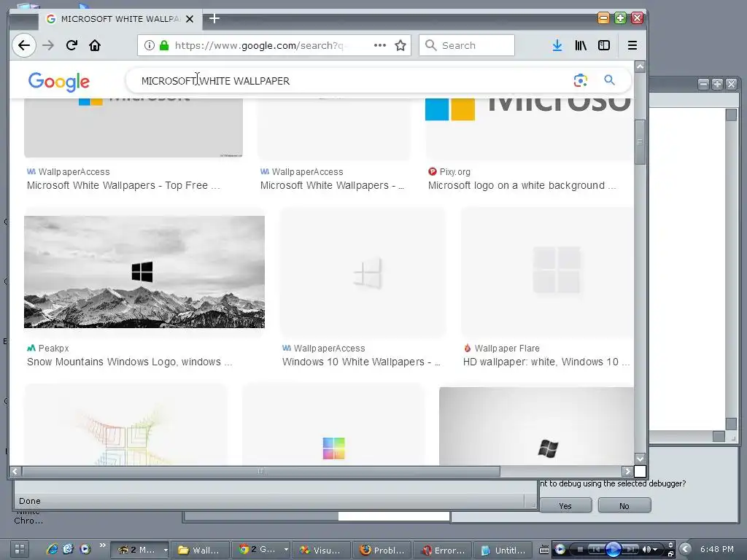747x560 pixels.
Task: Open pastel gradient Windows logo thumbnail
Action: point(333,425)
